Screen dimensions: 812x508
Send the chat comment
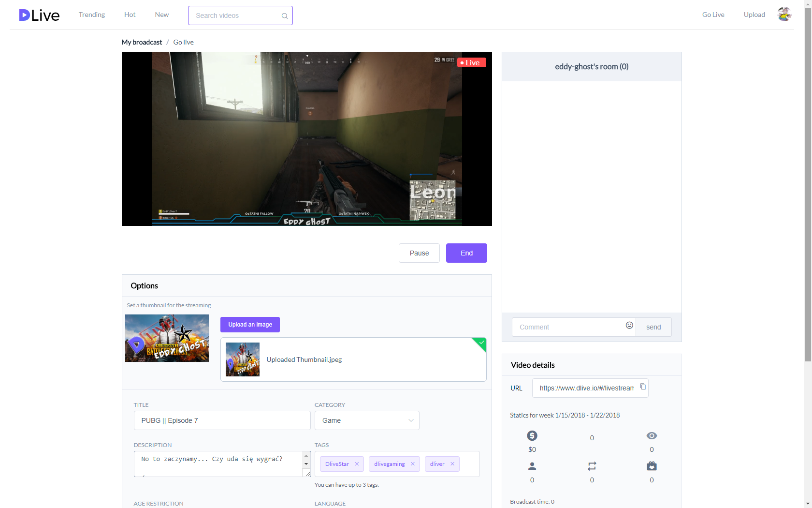point(653,327)
